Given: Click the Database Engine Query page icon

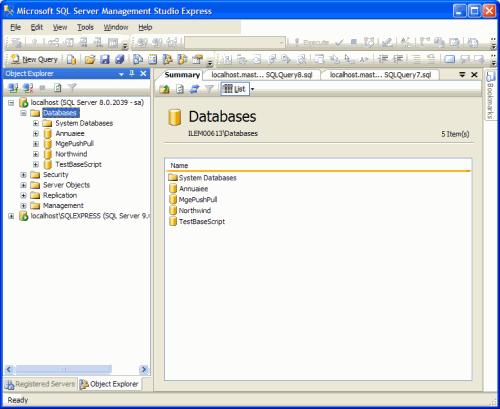Looking at the screenshot, I should point(71,59).
